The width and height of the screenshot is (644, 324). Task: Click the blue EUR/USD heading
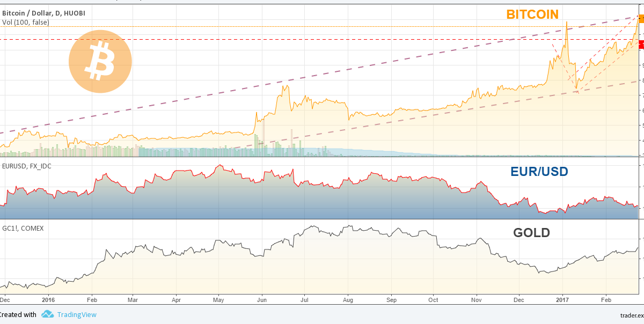pyautogui.click(x=539, y=172)
